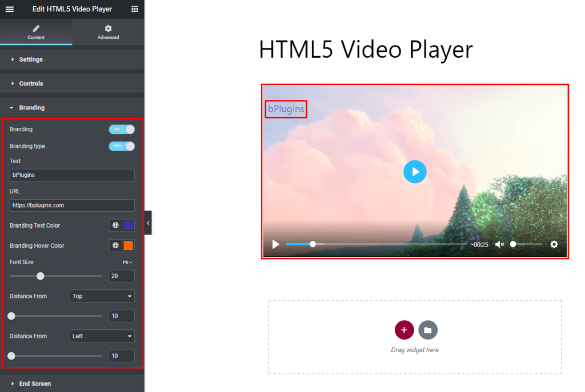This screenshot has height=392, width=585.
Task: Switch the Branding type toggle
Action: (121, 146)
